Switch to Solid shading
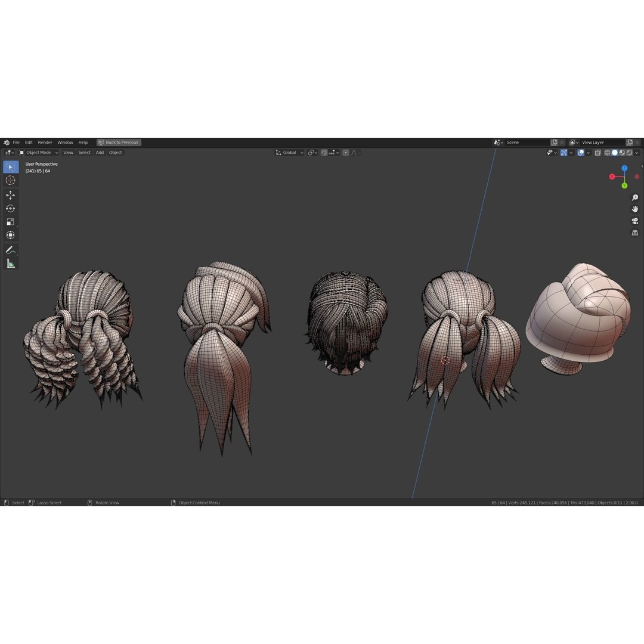Viewport: 644px width, 644px height. coord(615,153)
